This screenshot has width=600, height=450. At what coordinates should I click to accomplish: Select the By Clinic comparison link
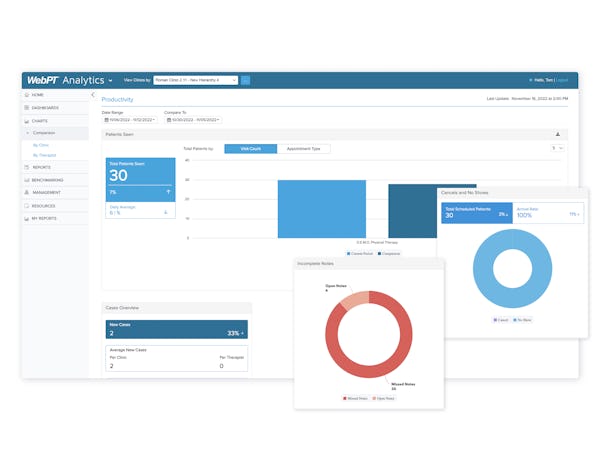click(x=41, y=145)
